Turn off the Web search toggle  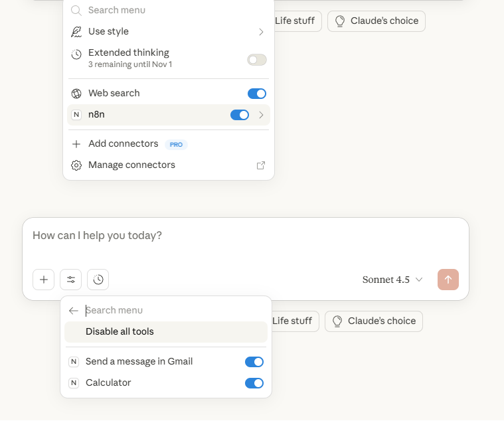tap(256, 94)
